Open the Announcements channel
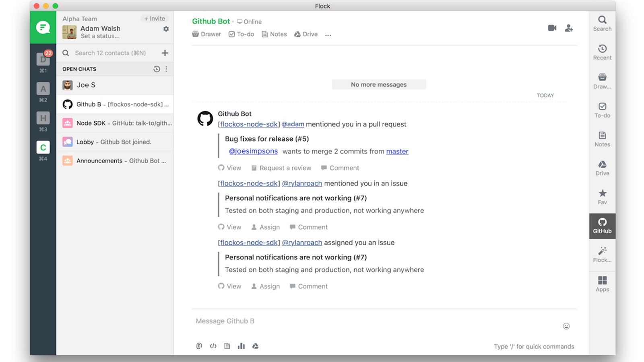This screenshot has height=362, width=644. click(x=115, y=160)
